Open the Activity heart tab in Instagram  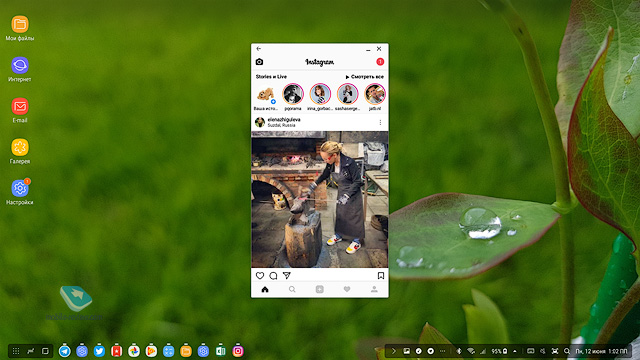point(347,289)
